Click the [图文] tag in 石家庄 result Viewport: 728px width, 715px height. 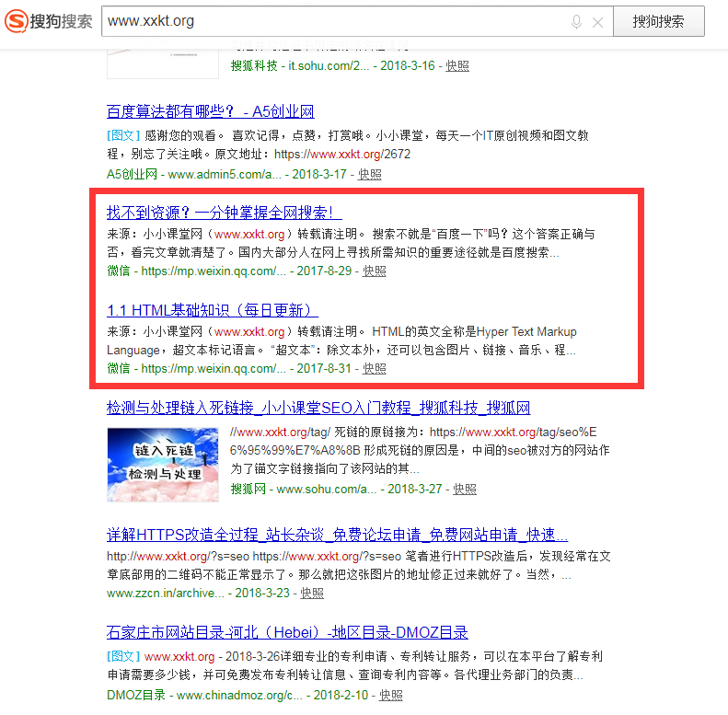tap(123, 656)
